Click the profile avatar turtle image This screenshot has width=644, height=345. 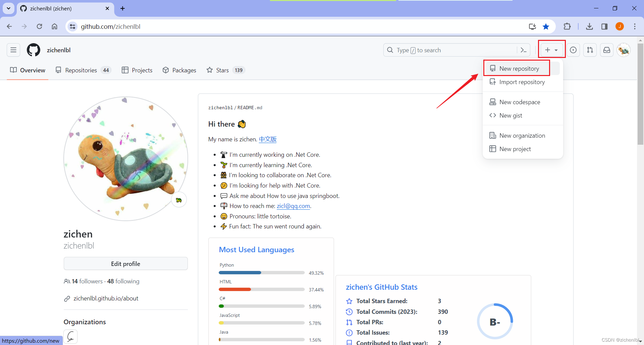[x=126, y=159]
